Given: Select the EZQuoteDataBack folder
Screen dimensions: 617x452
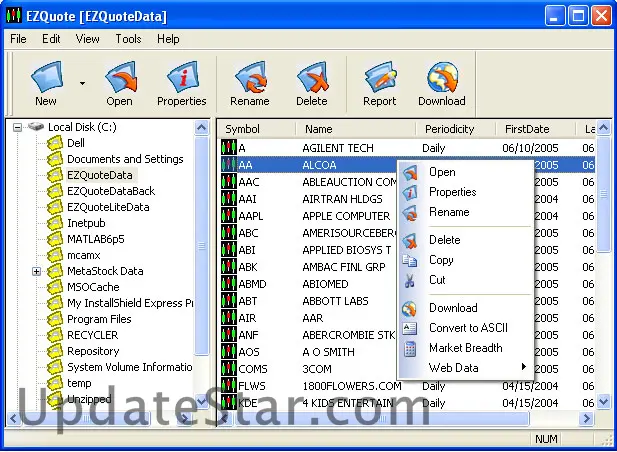Looking at the screenshot, I should click(x=110, y=191).
